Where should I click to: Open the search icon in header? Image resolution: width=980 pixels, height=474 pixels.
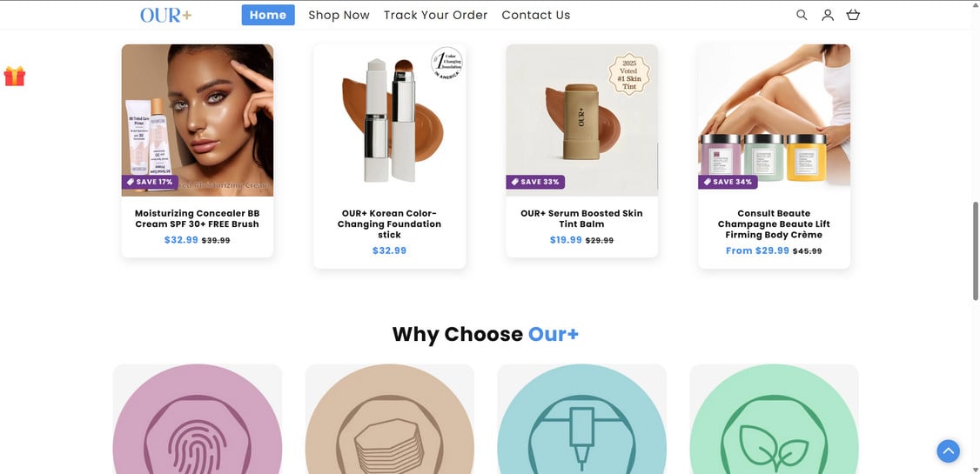click(802, 15)
